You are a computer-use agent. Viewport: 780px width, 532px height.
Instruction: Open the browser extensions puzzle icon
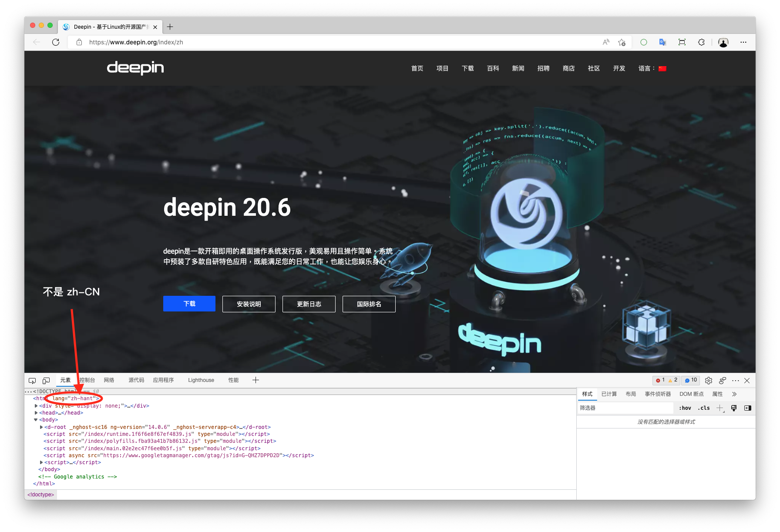[x=701, y=42]
